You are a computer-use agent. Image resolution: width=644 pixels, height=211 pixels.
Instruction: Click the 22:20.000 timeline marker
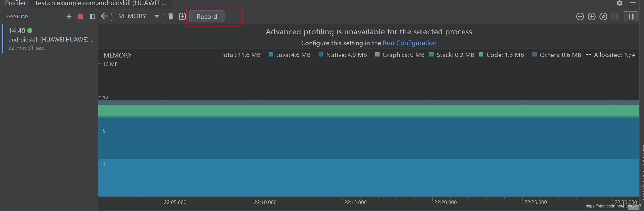[445, 202]
